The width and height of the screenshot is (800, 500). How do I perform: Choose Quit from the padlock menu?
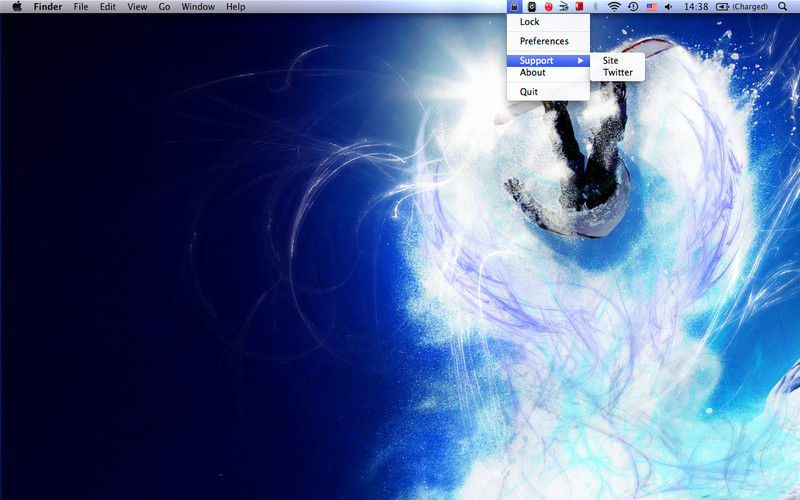pyautogui.click(x=529, y=92)
